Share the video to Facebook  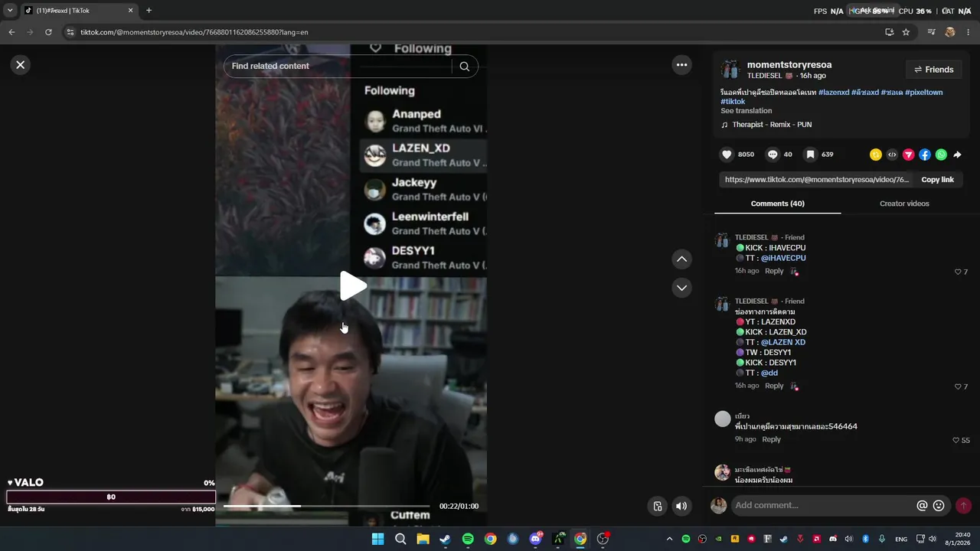(925, 155)
